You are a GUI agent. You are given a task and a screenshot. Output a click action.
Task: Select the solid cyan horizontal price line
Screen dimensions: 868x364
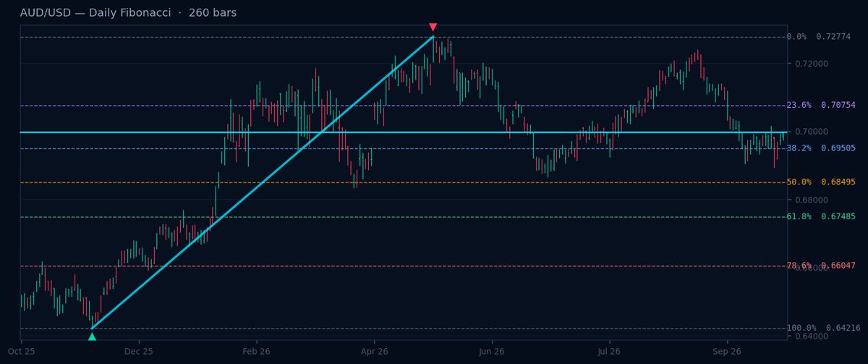coord(404,132)
